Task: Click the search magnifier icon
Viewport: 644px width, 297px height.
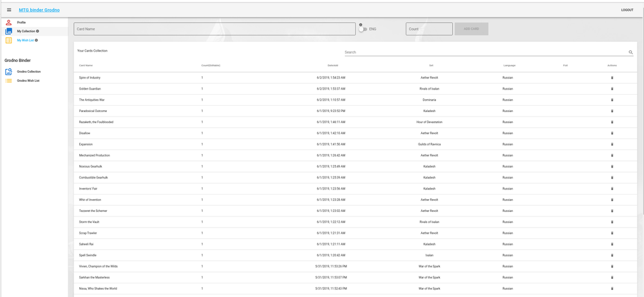Action: [x=630, y=52]
